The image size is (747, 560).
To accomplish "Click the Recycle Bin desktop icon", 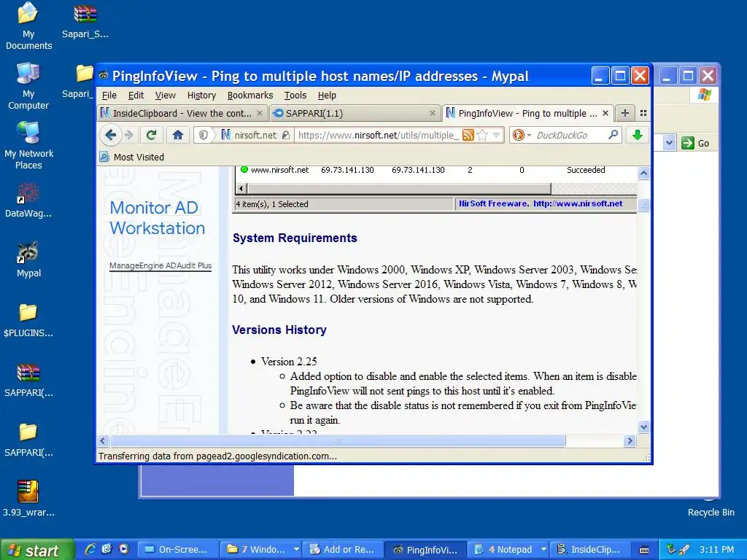I will point(711,507).
